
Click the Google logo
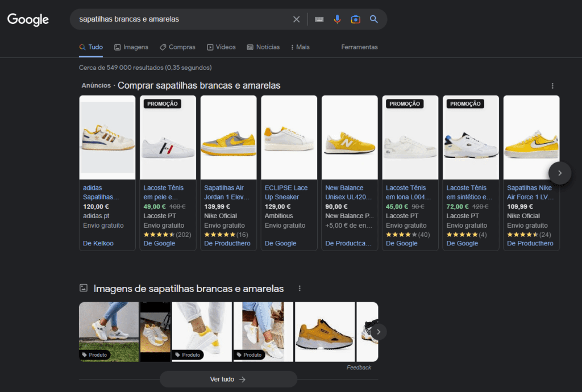pos(28,20)
